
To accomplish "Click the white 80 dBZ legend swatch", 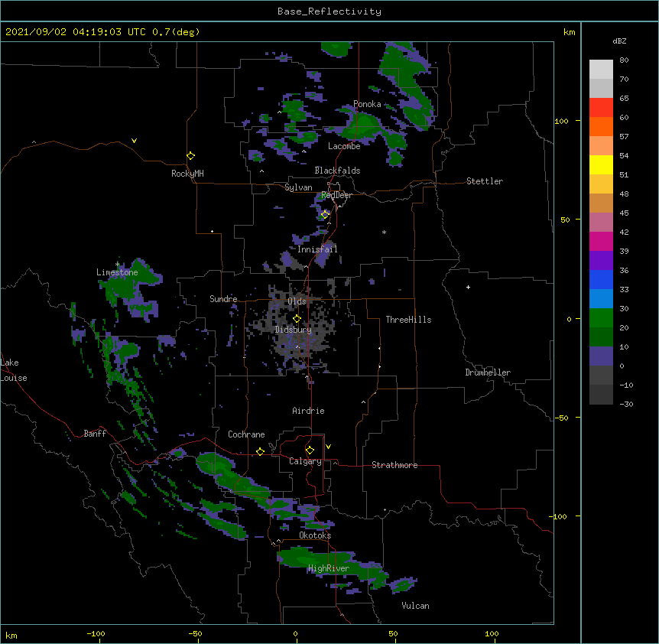I will [601, 70].
